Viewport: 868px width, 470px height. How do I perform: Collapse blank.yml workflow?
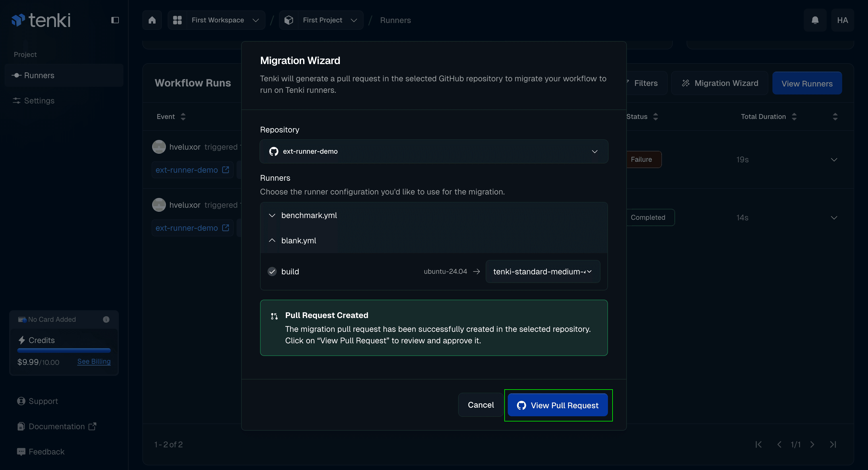pos(434,240)
